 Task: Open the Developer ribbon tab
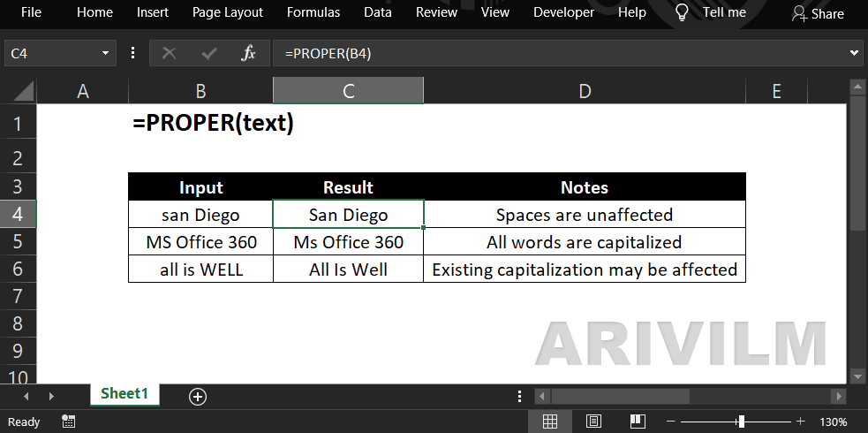pos(564,12)
